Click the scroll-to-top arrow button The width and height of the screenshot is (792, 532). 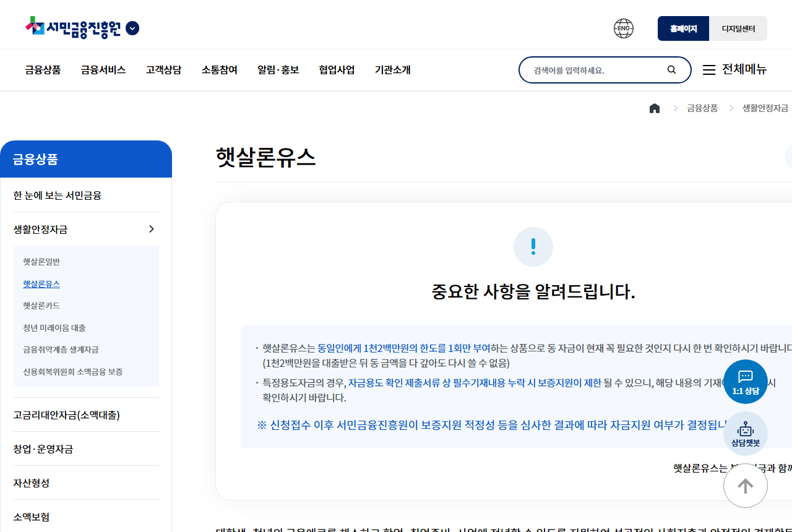click(746, 486)
